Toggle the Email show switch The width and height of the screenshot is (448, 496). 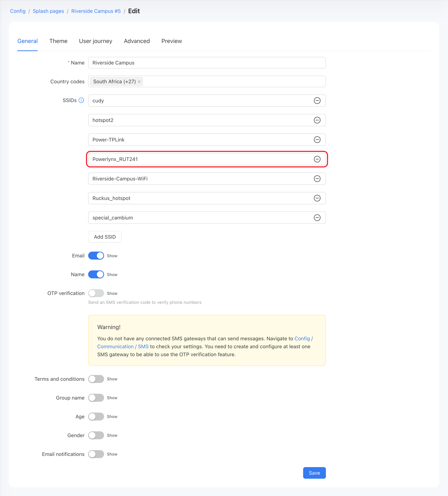96,256
